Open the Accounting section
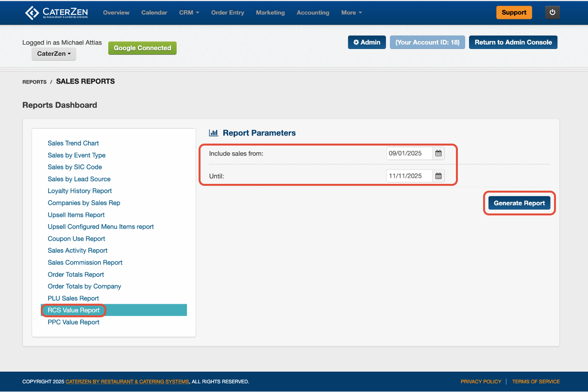The height and width of the screenshot is (392, 588). point(313,13)
